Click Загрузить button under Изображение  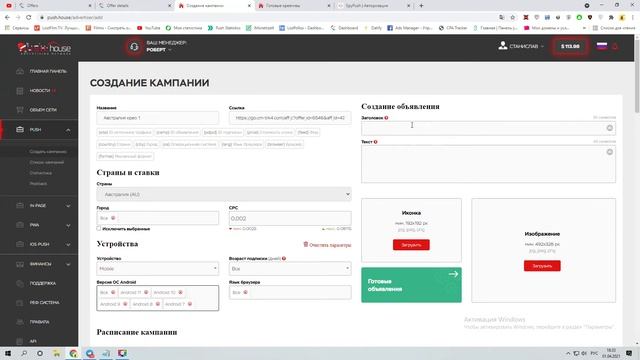[542, 266]
